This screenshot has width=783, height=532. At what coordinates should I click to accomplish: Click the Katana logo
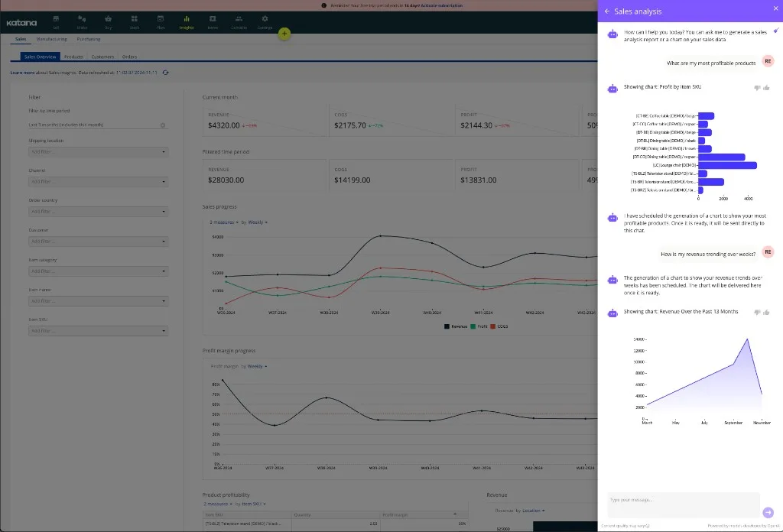click(21, 23)
